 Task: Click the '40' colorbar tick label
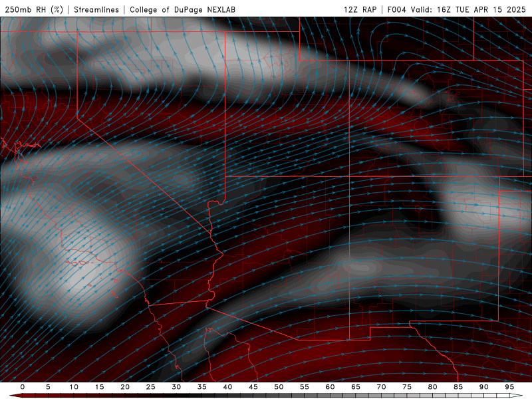(x=227, y=387)
